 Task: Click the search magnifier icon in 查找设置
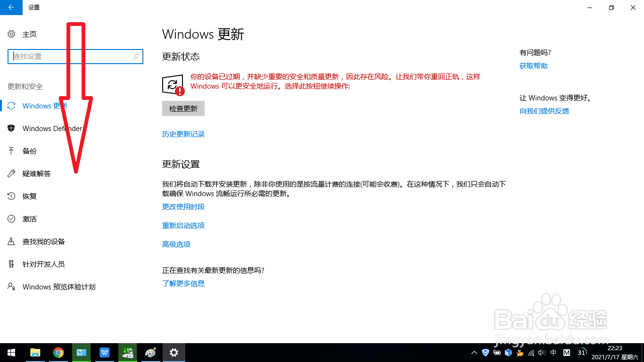click(x=136, y=56)
